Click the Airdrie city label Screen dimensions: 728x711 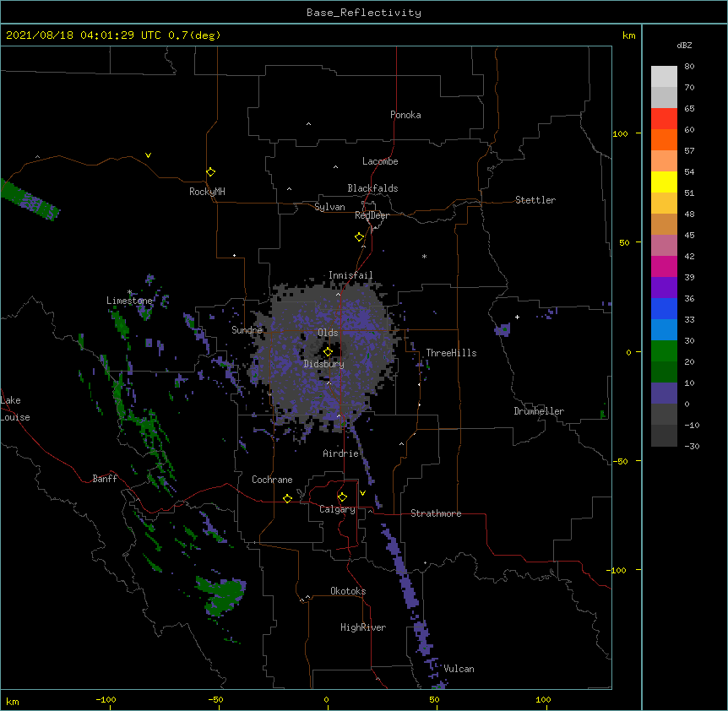[x=341, y=453]
